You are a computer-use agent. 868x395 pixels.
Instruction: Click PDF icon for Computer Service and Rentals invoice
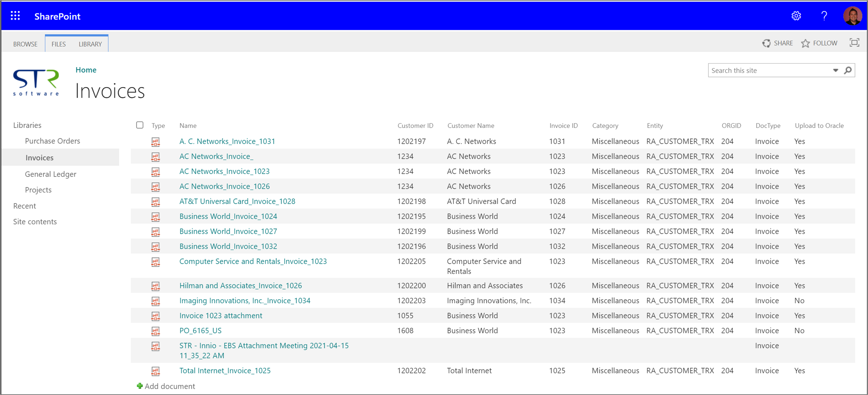tap(156, 262)
